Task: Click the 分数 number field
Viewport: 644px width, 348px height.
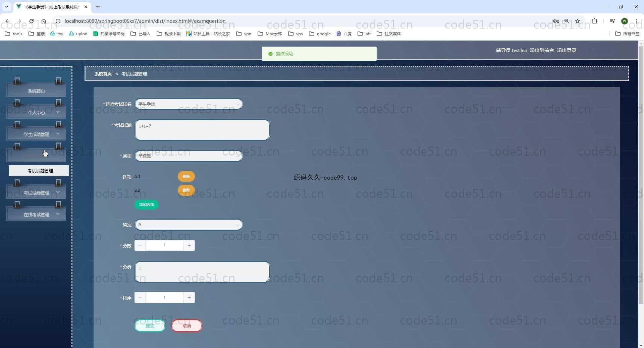Action: click(x=164, y=245)
